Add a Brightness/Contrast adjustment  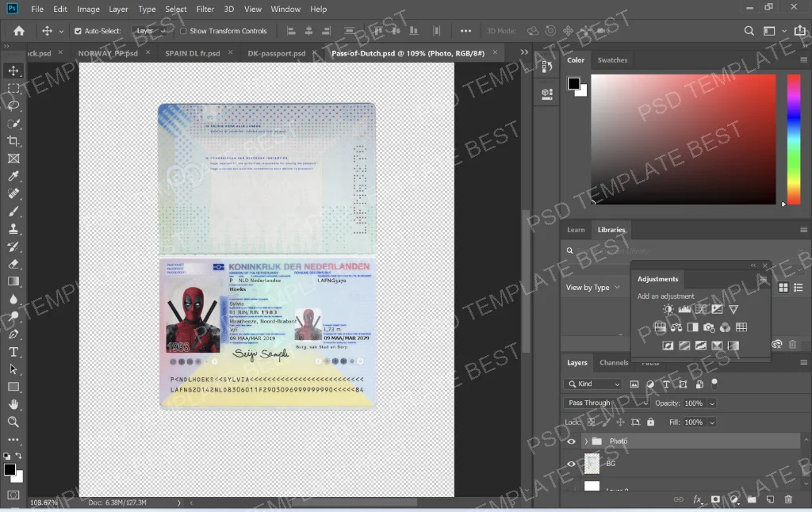668,310
